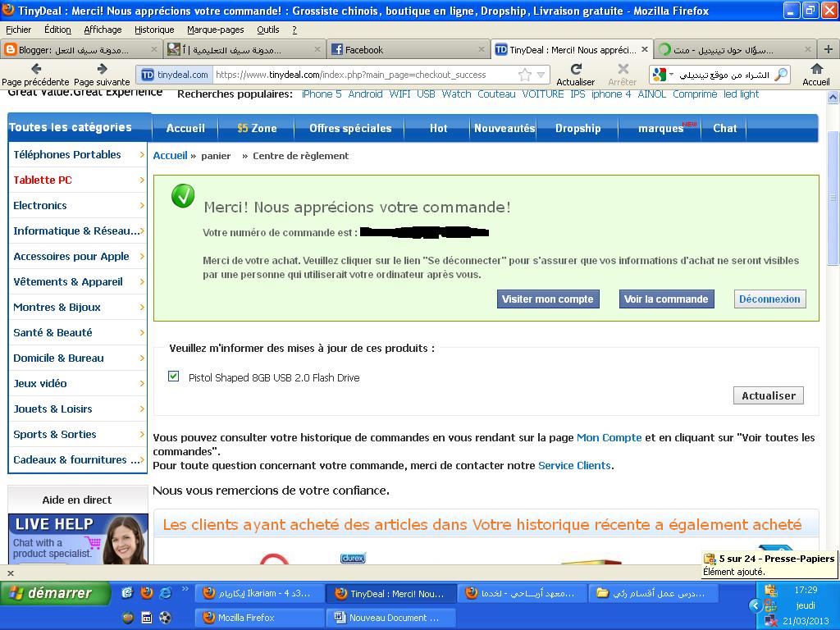The width and height of the screenshot is (840, 630).
Task: Open the URL history dropdown arrow
Action: [x=541, y=75]
